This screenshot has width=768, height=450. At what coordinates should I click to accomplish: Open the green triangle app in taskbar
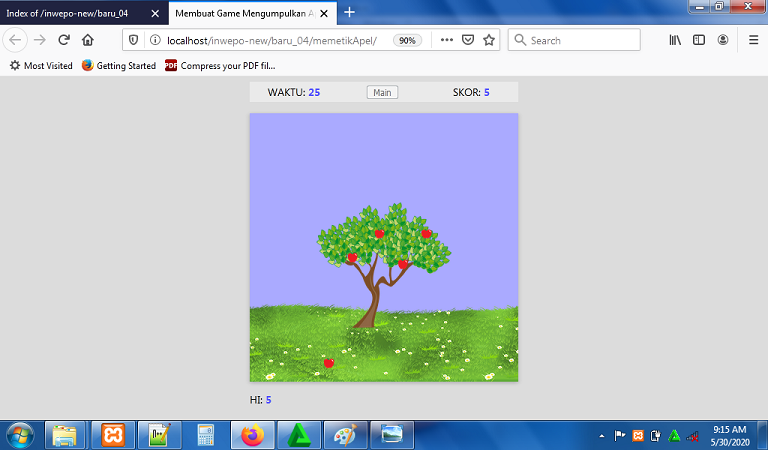(x=299, y=435)
